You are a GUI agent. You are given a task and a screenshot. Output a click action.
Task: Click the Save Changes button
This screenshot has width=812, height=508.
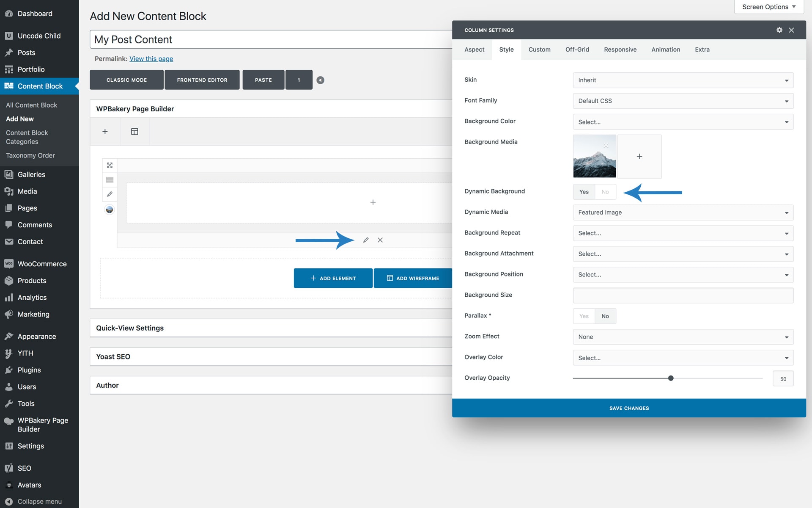point(629,408)
